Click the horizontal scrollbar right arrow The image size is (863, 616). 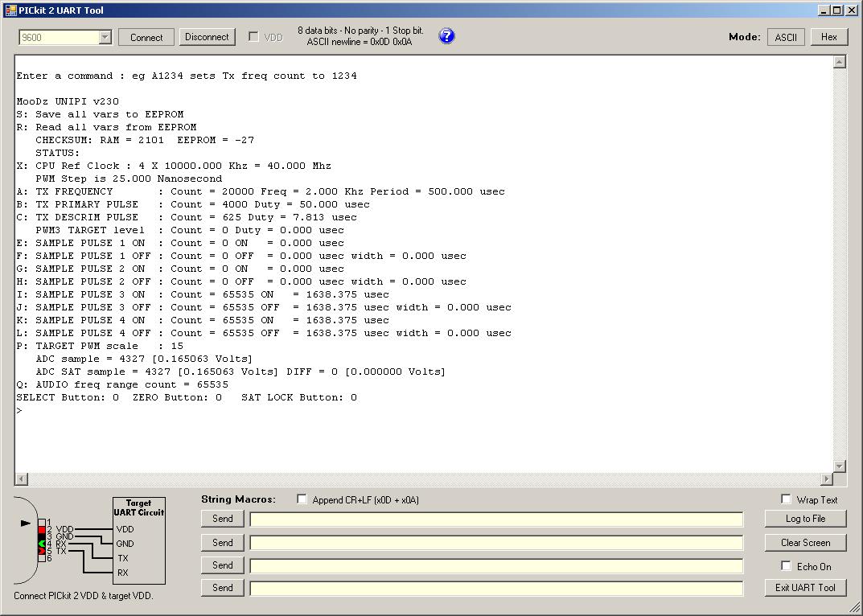[826, 479]
